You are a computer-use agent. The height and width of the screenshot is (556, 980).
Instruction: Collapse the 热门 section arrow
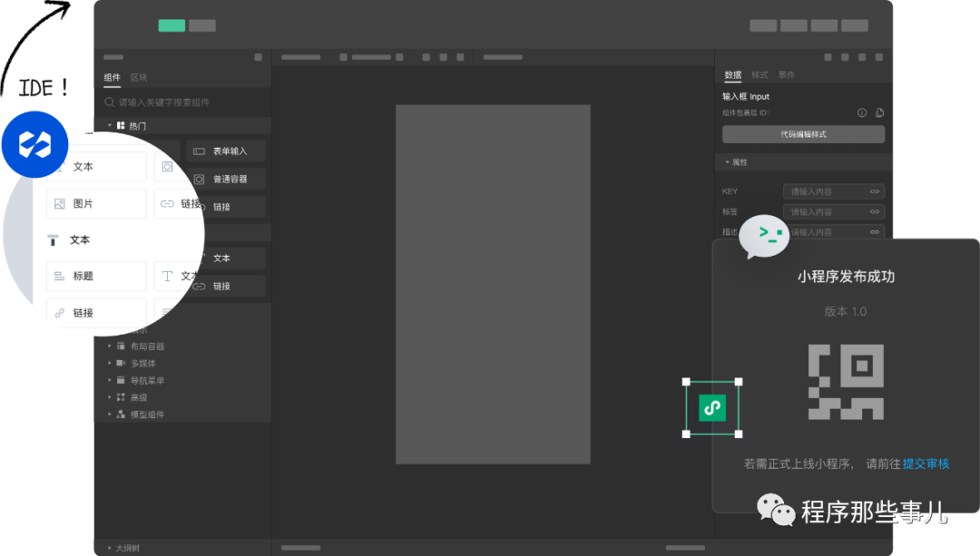click(110, 125)
